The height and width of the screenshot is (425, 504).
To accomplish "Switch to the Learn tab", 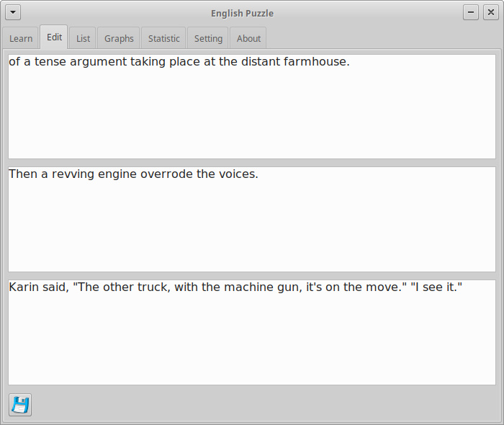I will (x=21, y=38).
